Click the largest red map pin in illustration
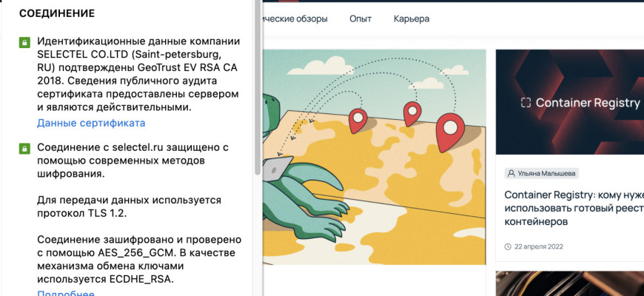Image resolution: width=644 pixels, height=296 pixels. 450,132
